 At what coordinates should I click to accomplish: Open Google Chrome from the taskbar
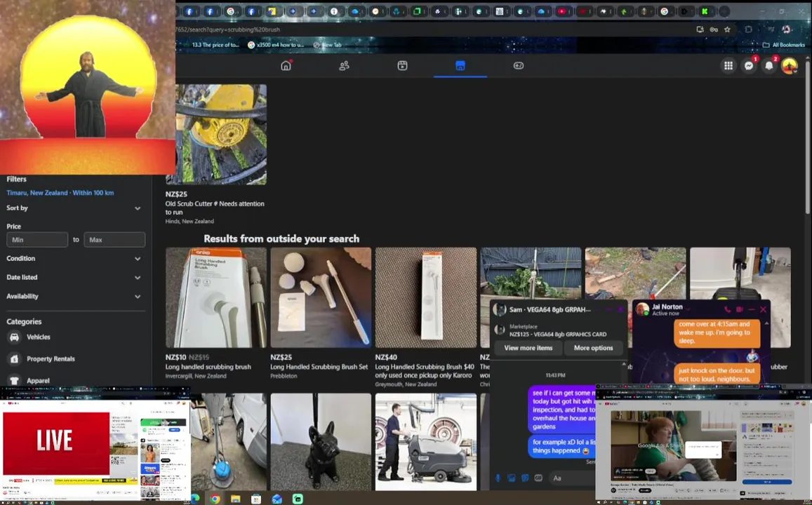coord(215,499)
